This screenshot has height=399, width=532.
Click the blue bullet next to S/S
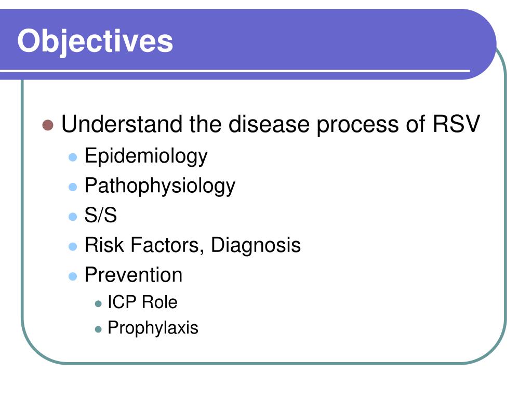pyautogui.click(x=73, y=217)
